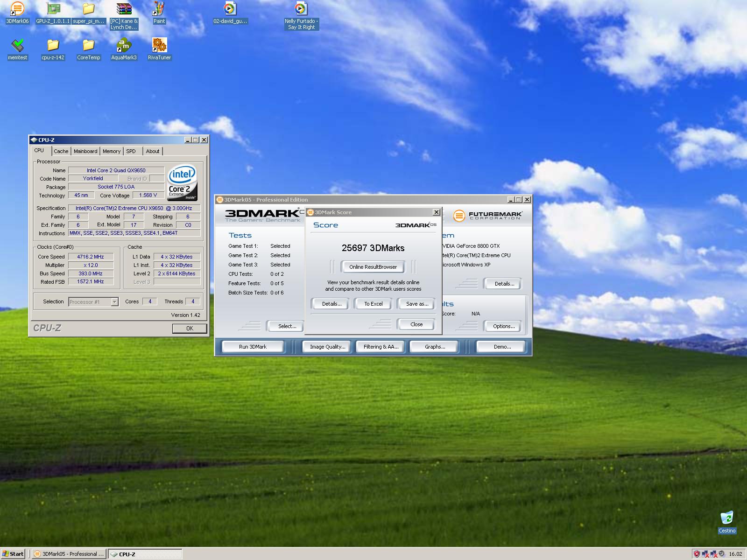Switch to 3DMark05 taskbar button
The width and height of the screenshot is (747, 560).
coord(69,554)
